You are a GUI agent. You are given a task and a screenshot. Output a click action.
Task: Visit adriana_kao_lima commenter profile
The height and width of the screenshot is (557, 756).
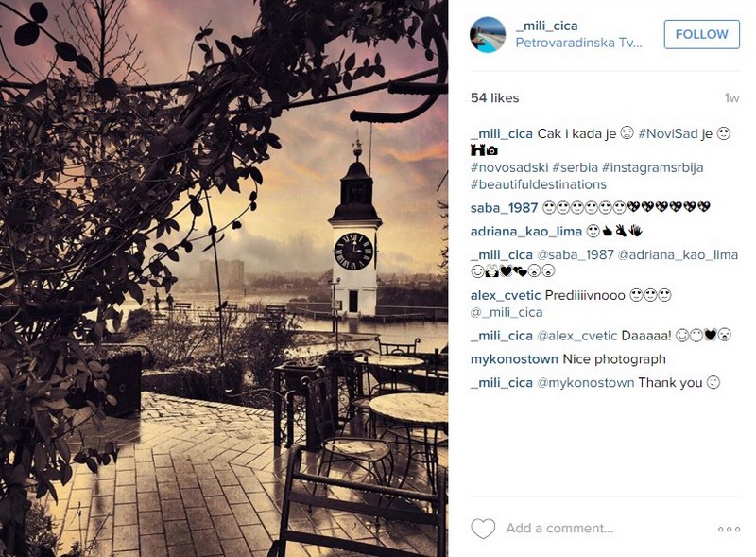point(526,231)
